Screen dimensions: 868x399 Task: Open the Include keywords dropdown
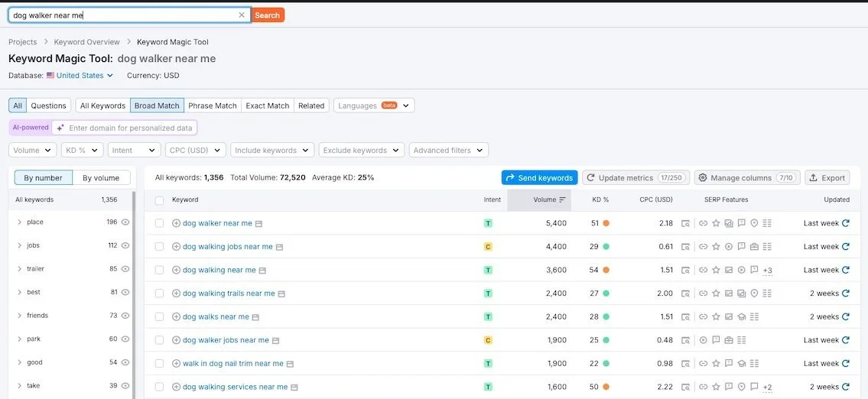coord(272,150)
